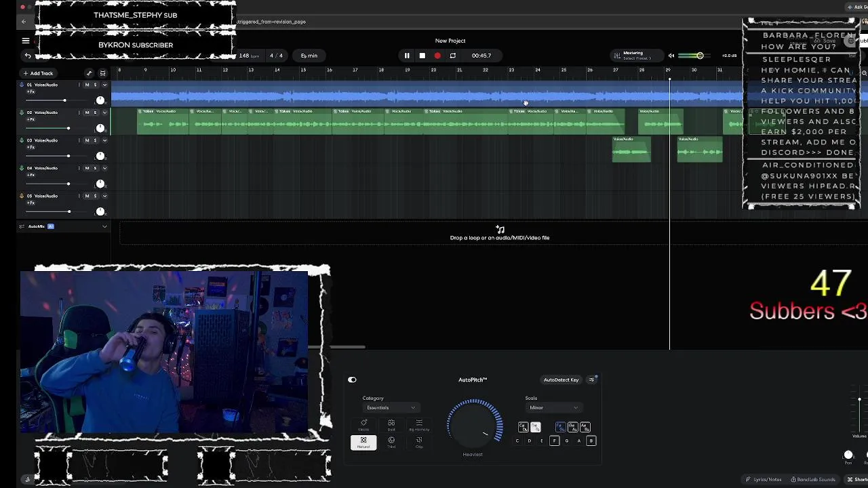
Task: Open Fx for track 03
Action: coord(31,147)
